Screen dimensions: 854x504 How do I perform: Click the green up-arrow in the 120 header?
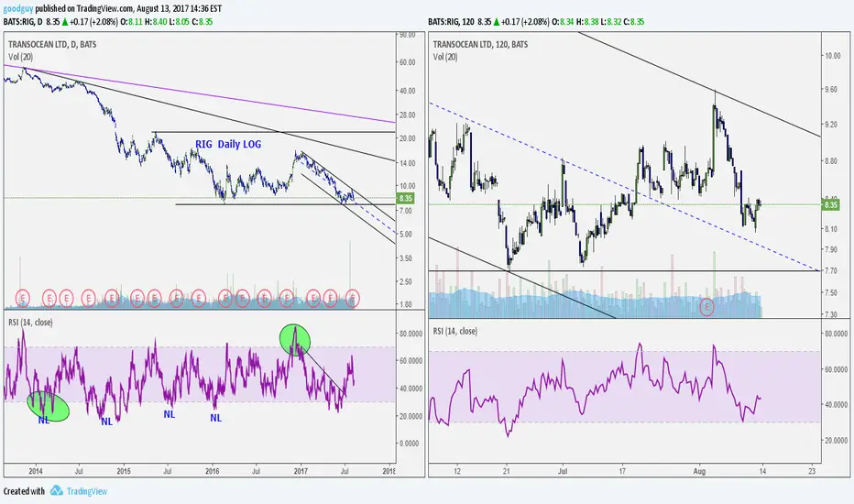click(496, 22)
